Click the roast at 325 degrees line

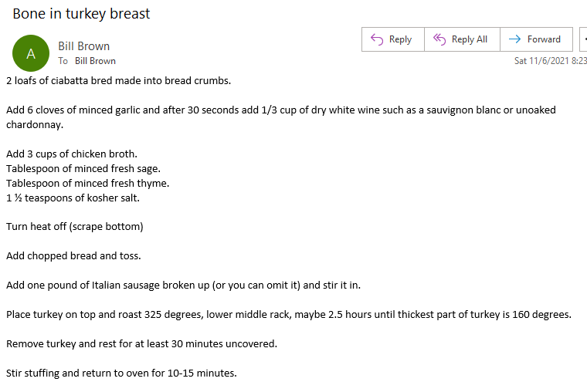[x=289, y=315]
